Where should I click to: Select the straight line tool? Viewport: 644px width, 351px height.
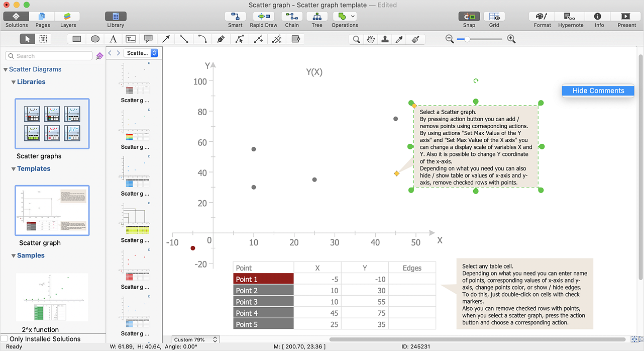point(184,39)
